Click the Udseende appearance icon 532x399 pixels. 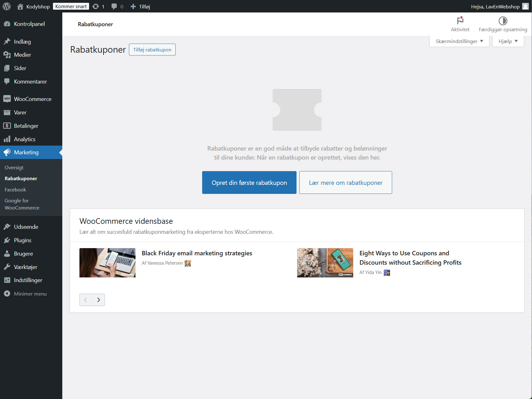(x=7, y=227)
